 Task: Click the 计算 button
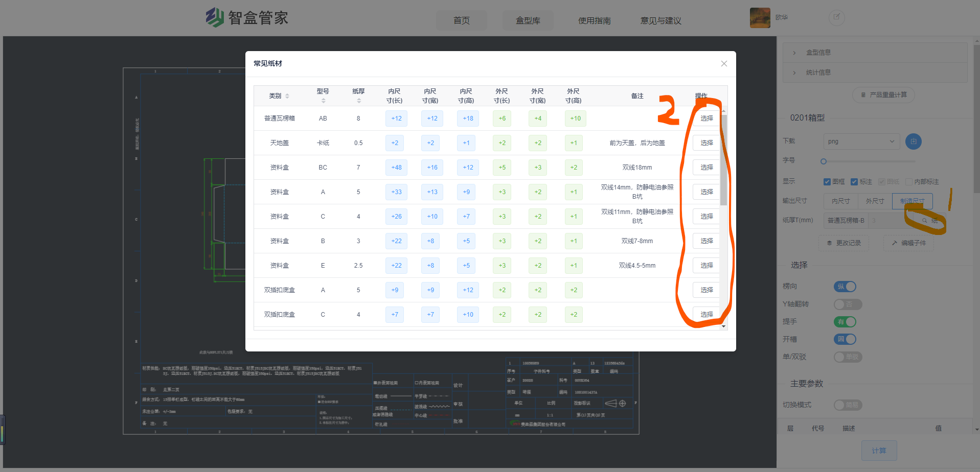click(879, 451)
